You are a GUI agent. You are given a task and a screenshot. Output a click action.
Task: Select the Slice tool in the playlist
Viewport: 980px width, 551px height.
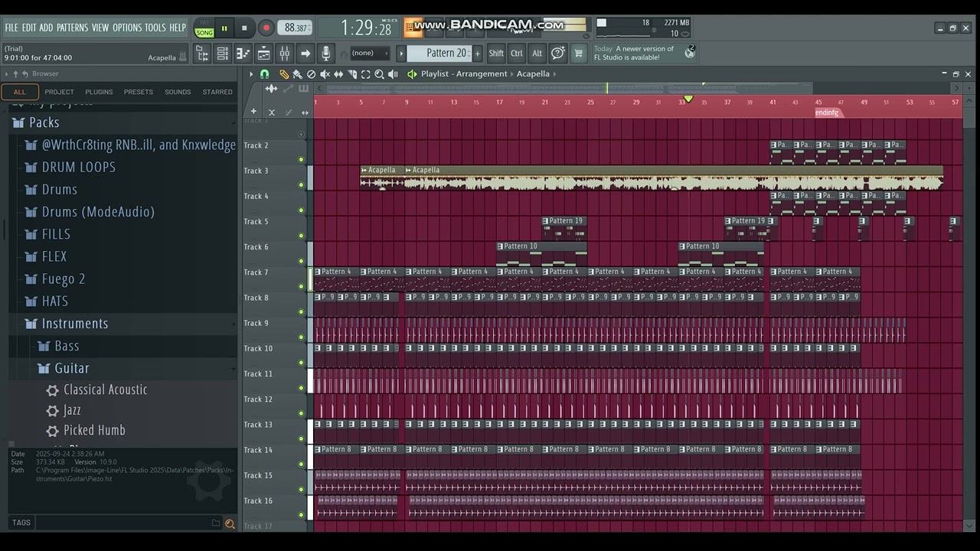(x=352, y=74)
